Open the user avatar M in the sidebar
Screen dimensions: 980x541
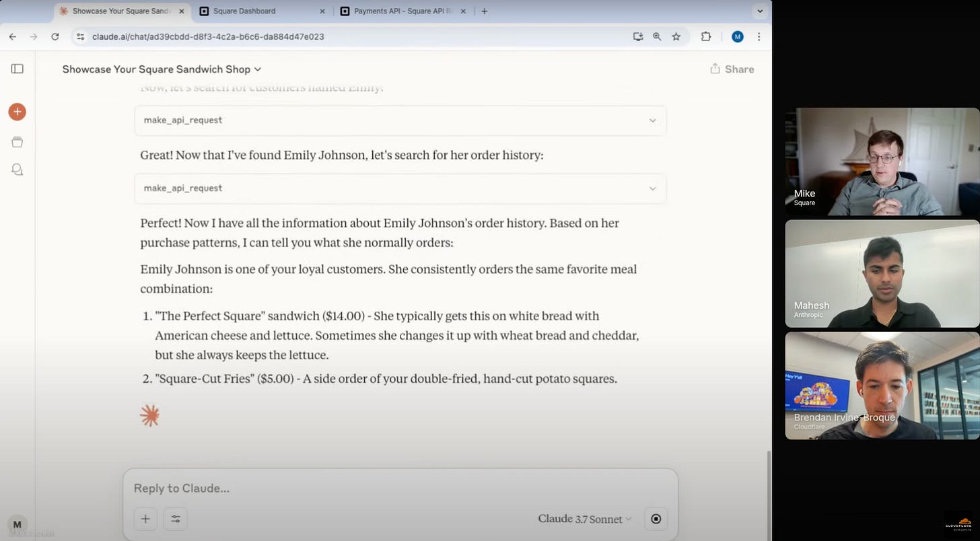[x=17, y=525]
